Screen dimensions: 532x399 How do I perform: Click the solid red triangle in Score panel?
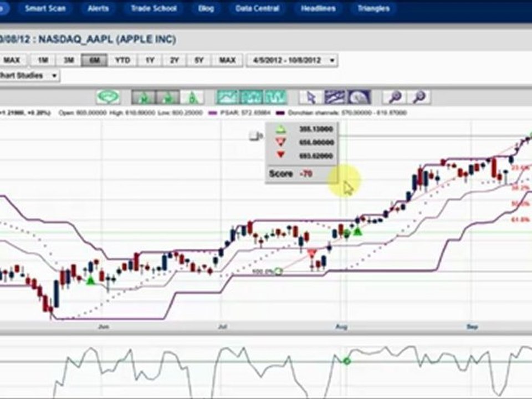tap(280, 155)
